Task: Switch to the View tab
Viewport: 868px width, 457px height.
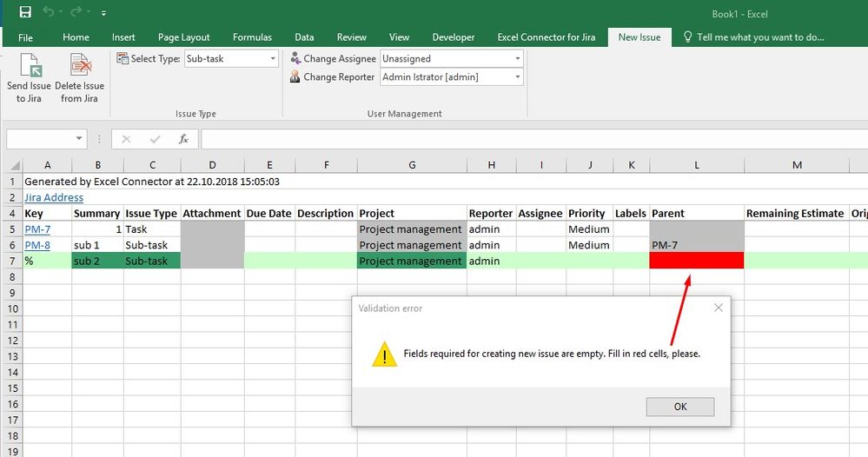Action: pyautogui.click(x=399, y=37)
